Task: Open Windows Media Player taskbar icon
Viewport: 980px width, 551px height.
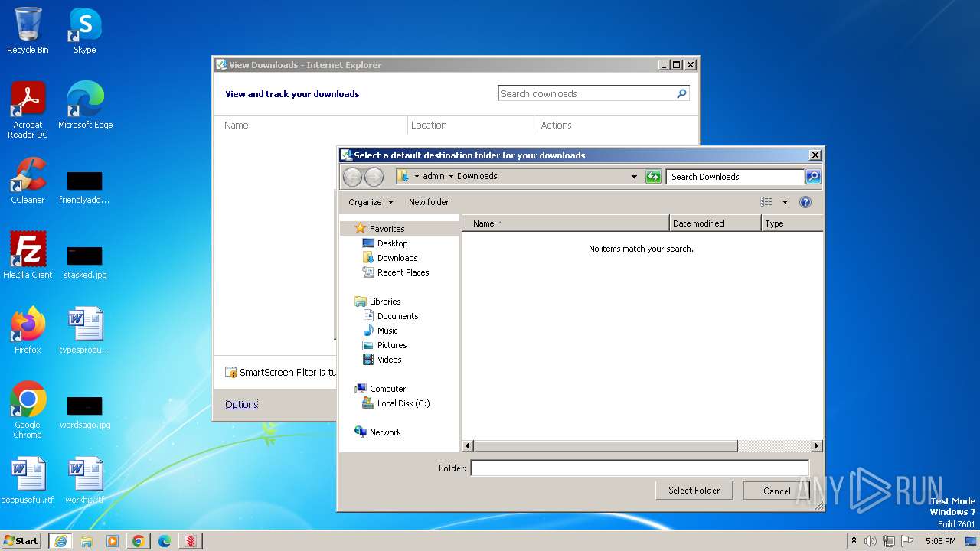Action: tap(113, 541)
